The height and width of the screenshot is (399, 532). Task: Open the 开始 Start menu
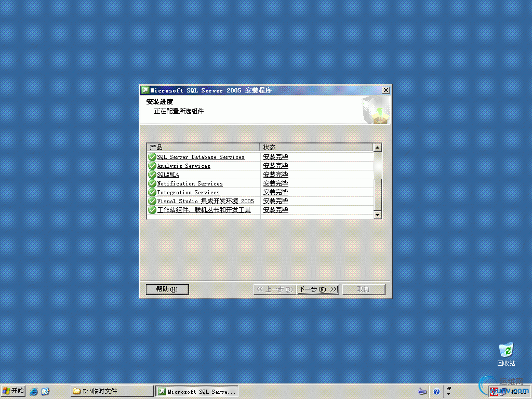click(x=13, y=391)
